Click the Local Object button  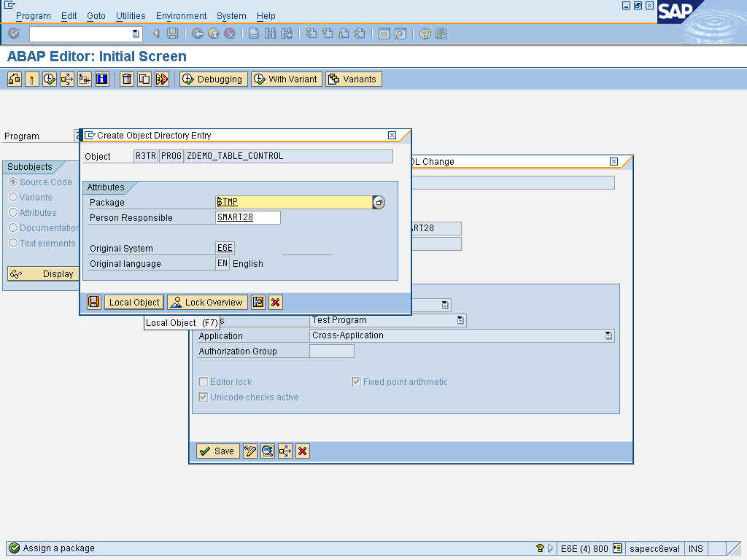click(x=134, y=302)
